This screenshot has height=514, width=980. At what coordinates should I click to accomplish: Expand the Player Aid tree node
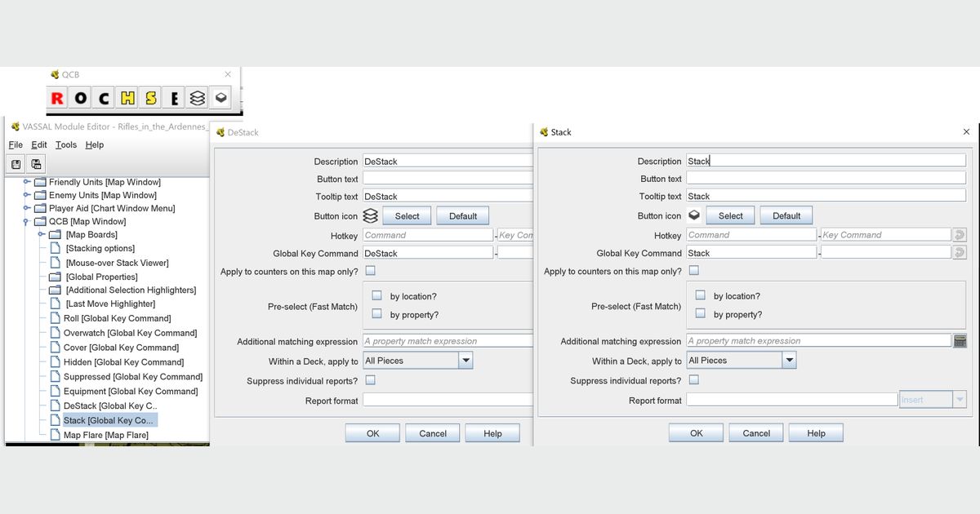point(28,208)
